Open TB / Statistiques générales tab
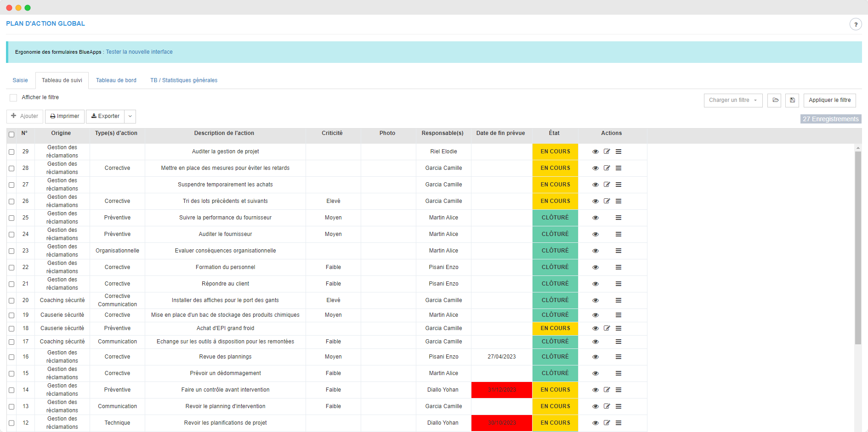Viewport: 868px width, 432px height. [184, 80]
